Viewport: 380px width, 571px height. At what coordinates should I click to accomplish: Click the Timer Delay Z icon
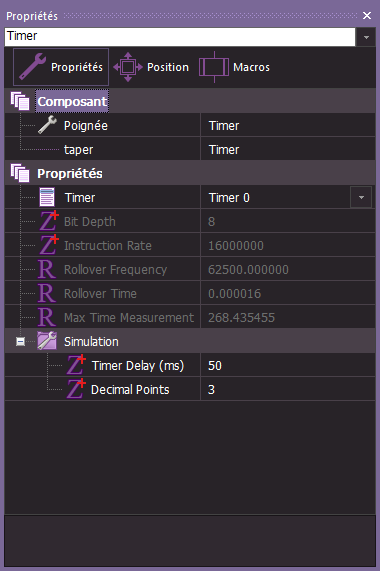pyautogui.click(x=76, y=365)
